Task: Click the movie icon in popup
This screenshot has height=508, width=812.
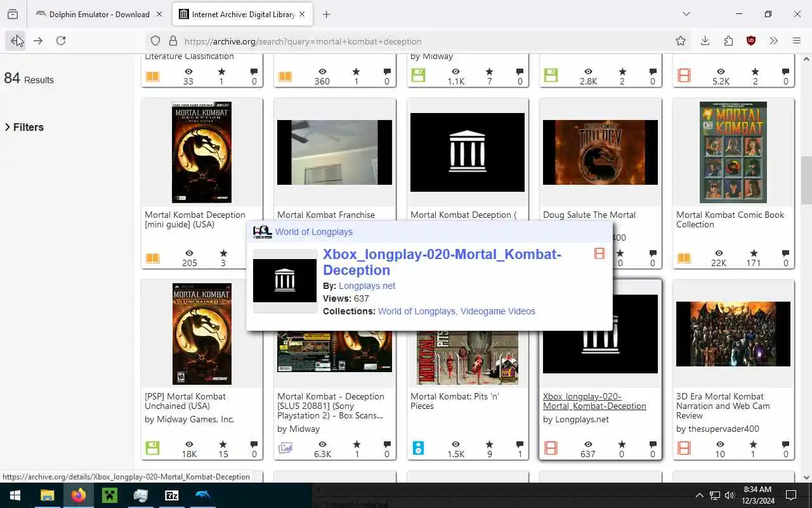Action: (599, 254)
